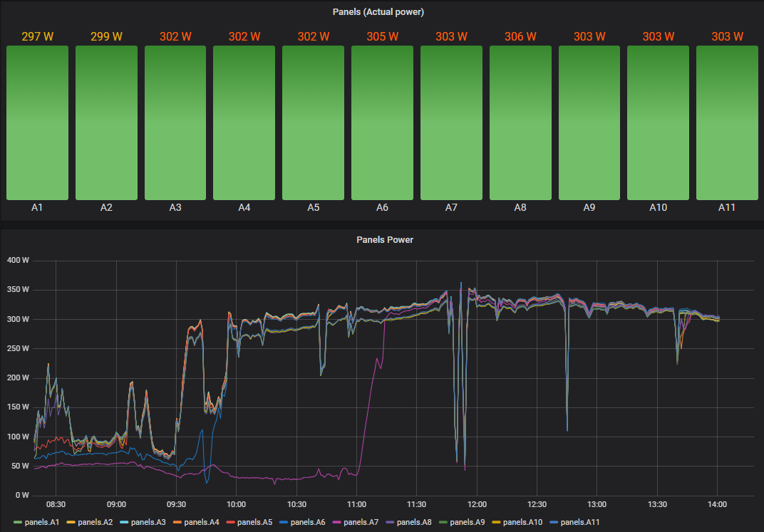This screenshot has width=764, height=532.
Task: Click the panels.A2 yellow legend color swatch
Action: pos(71,522)
